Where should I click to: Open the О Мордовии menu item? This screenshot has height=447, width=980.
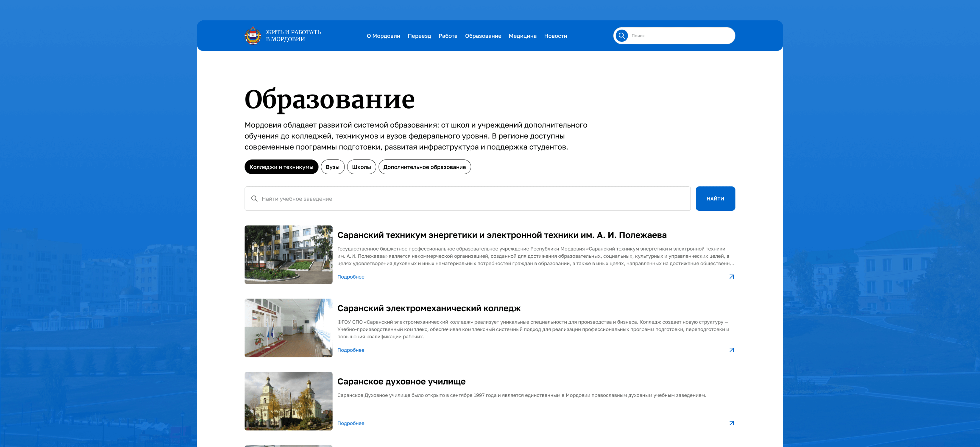383,36
